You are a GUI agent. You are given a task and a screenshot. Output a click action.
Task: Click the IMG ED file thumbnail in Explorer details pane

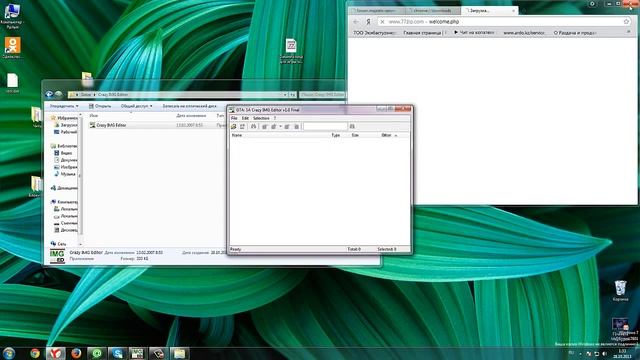(x=57, y=256)
